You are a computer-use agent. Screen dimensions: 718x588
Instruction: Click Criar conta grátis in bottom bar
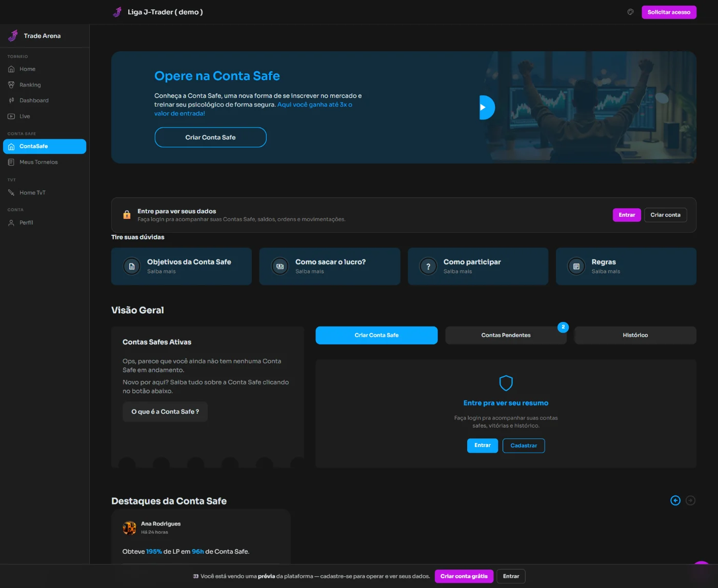click(464, 576)
